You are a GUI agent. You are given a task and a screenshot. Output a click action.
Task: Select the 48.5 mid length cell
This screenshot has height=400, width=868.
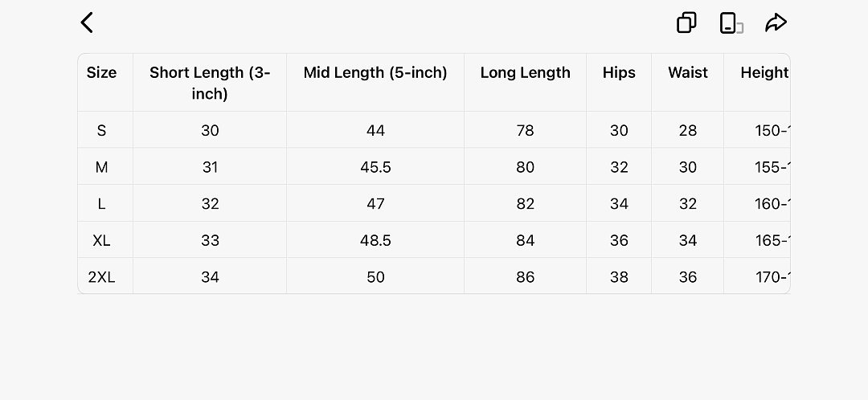click(375, 240)
